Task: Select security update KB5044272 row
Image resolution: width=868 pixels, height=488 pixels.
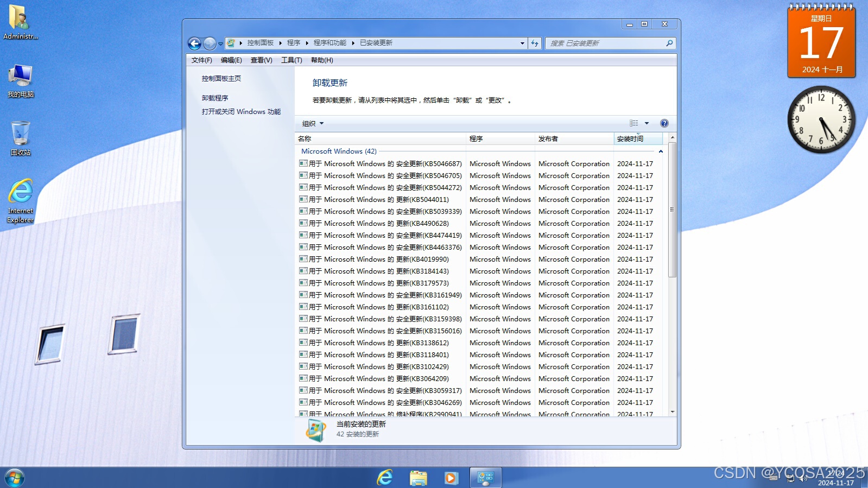Action: 480,188
